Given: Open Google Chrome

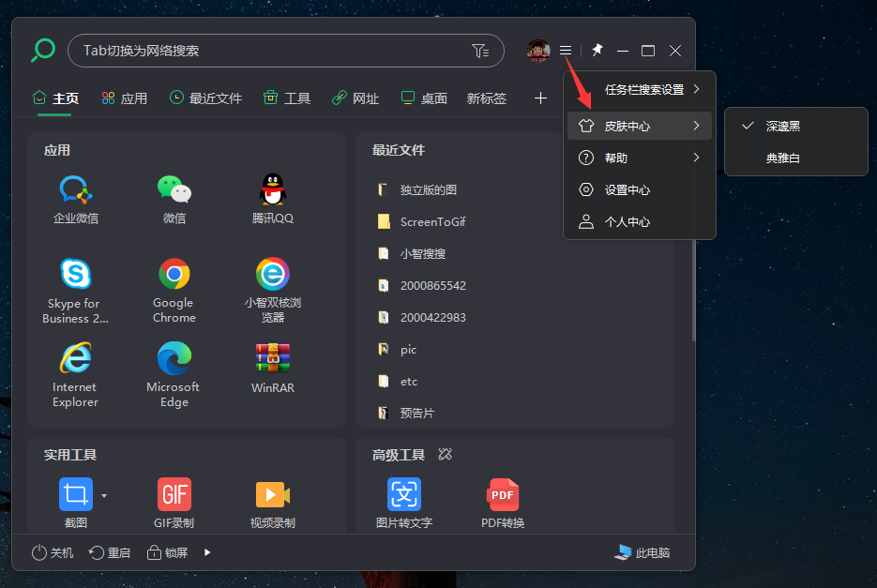Looking at the screenshot, I should tap(174, 291).
